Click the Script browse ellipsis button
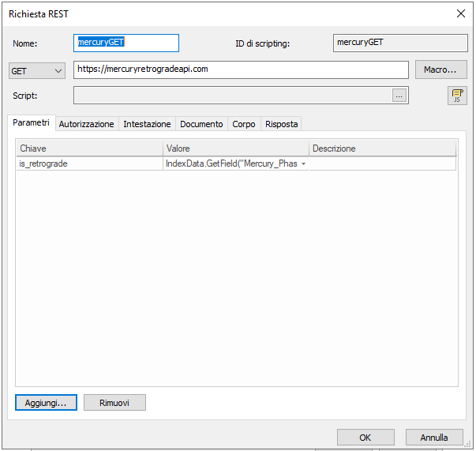Screen dimensions: 476x451 [x=399, y=96]
